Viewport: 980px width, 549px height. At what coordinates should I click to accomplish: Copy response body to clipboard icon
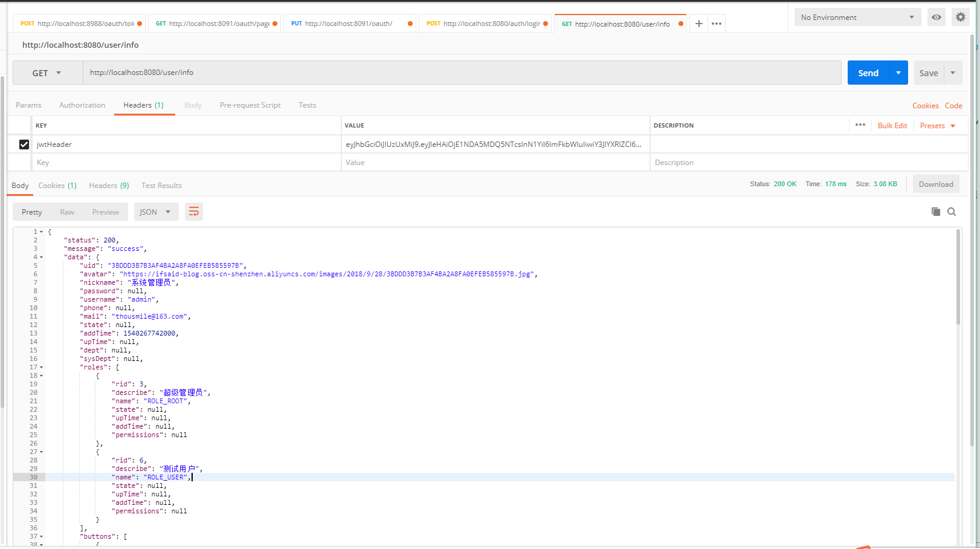point(936,212)
